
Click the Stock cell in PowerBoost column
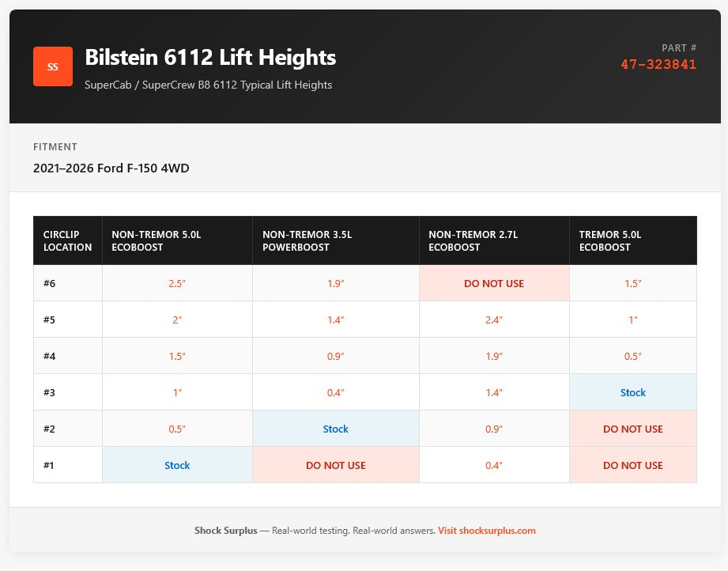[x=336, y=429]
